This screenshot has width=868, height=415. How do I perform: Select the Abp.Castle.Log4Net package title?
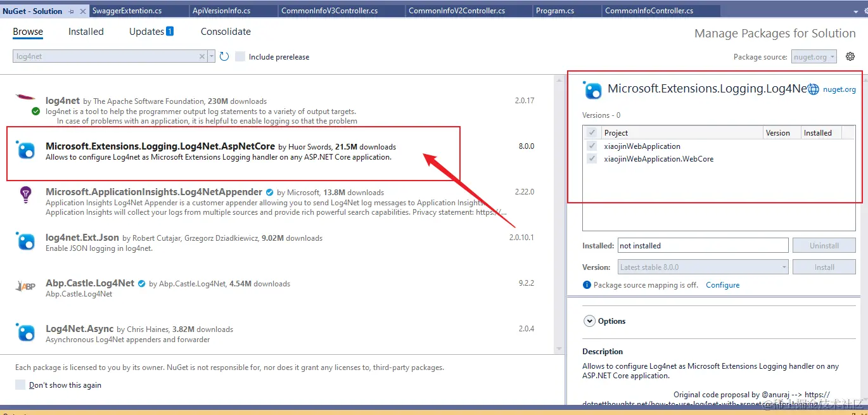point(90,283)
